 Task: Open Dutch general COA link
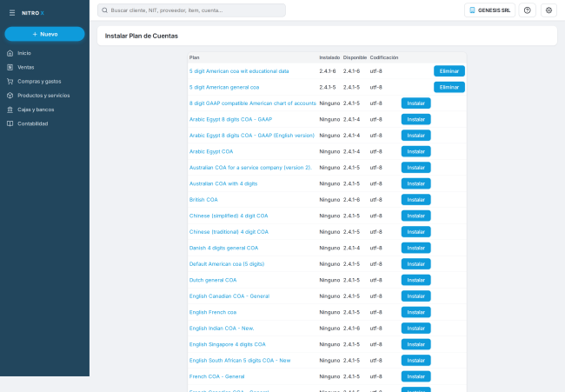click(x=213, y=280)
